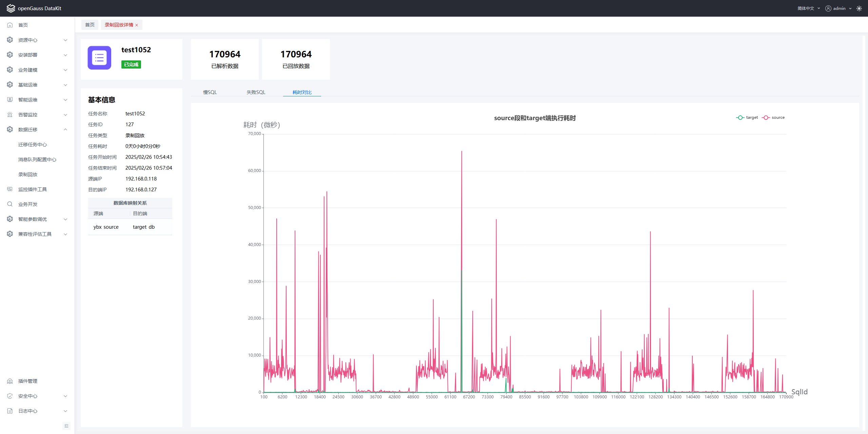The image size is (868, 434).
Task: Click the sidebar collapse icon at bottom
Action: [66, 426]
